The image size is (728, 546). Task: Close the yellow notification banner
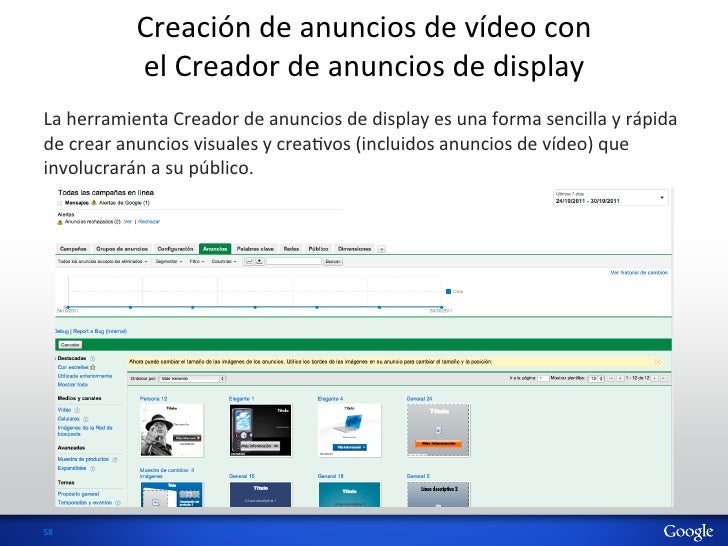[x=658, y=362]
